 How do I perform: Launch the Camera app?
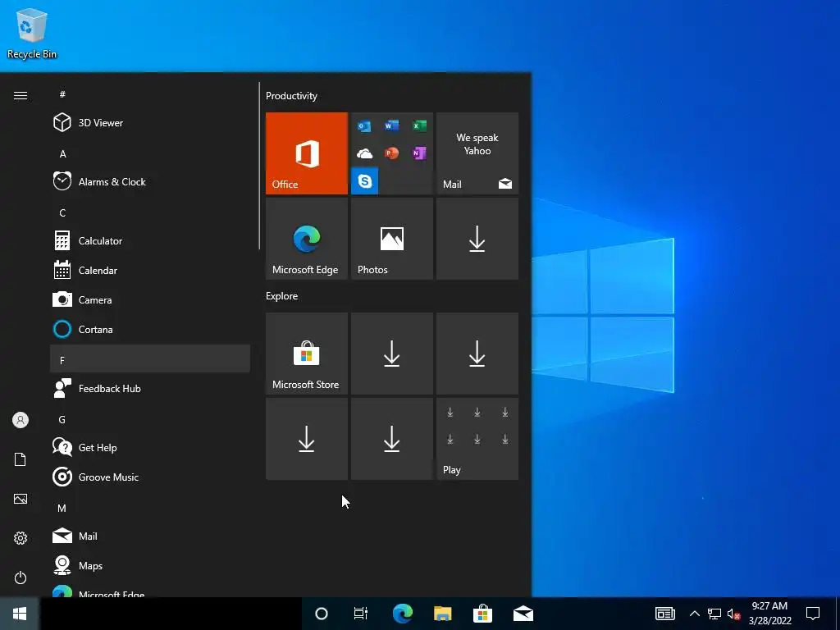(x=150, y=300)
